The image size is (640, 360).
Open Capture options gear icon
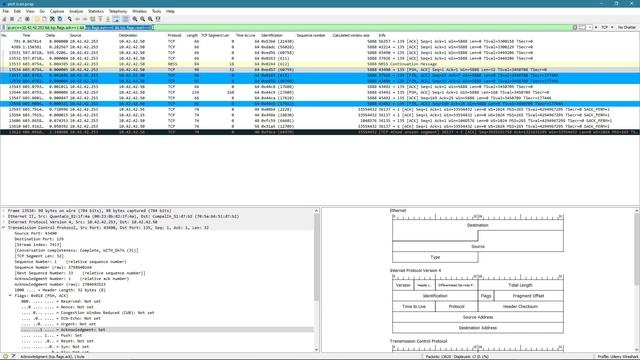(27, 19)
